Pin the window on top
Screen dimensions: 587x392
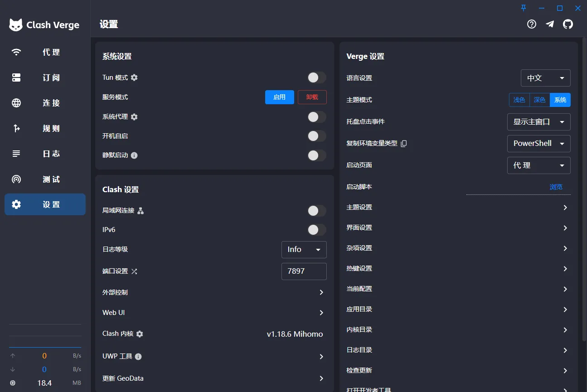(x=524, y=8)
